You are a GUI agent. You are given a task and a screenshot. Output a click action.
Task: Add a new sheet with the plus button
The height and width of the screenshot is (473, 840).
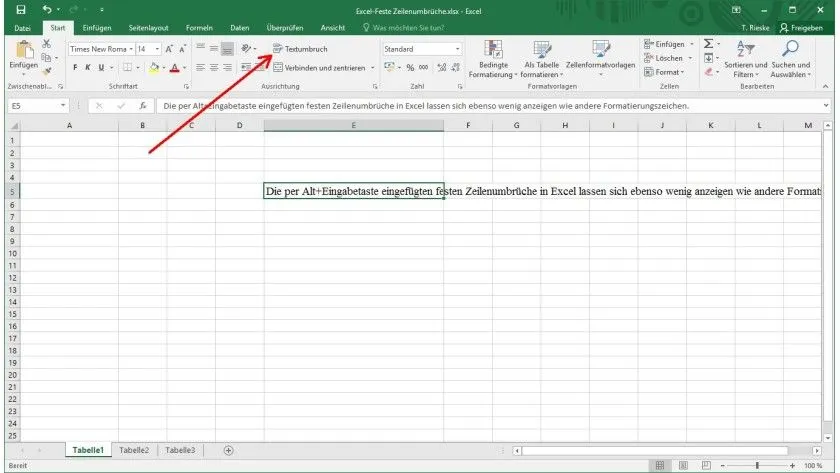tap(228, 450)
